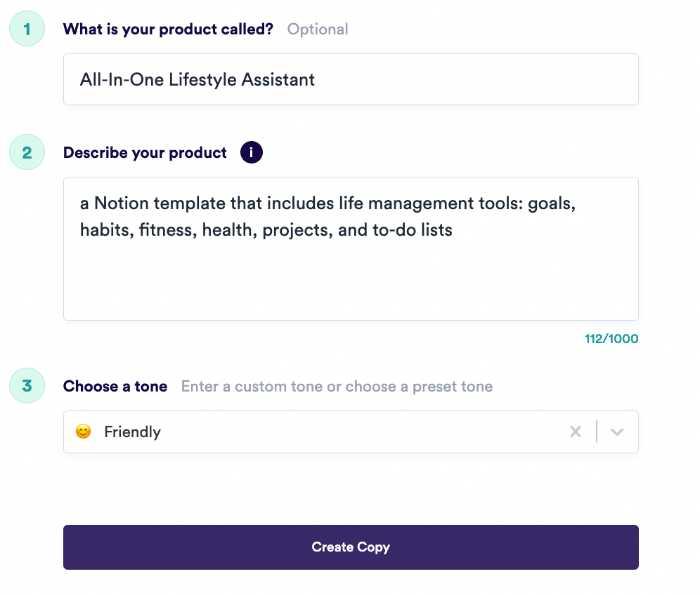This screenshot has height=595, width=700.
Task: Click the empty space at the bottom of the description box
Action: coord(350,290)
